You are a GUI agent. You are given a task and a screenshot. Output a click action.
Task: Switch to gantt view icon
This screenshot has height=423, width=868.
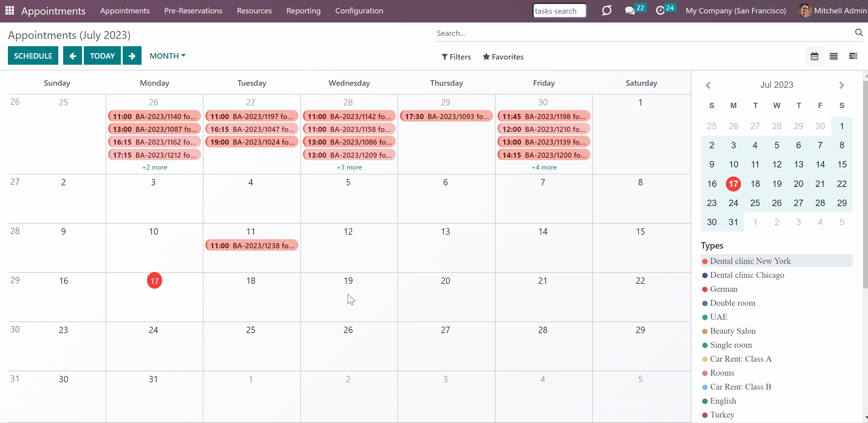click(x=853, y=56)
